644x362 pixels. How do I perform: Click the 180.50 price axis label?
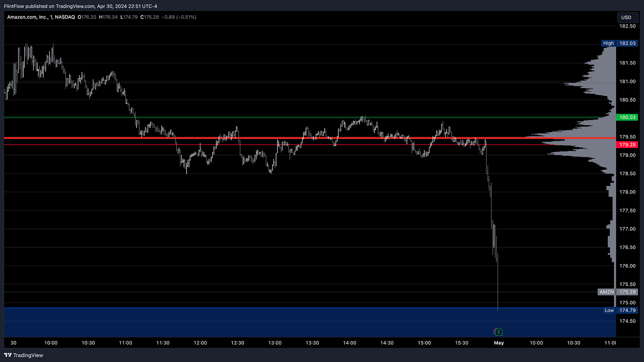628,100
